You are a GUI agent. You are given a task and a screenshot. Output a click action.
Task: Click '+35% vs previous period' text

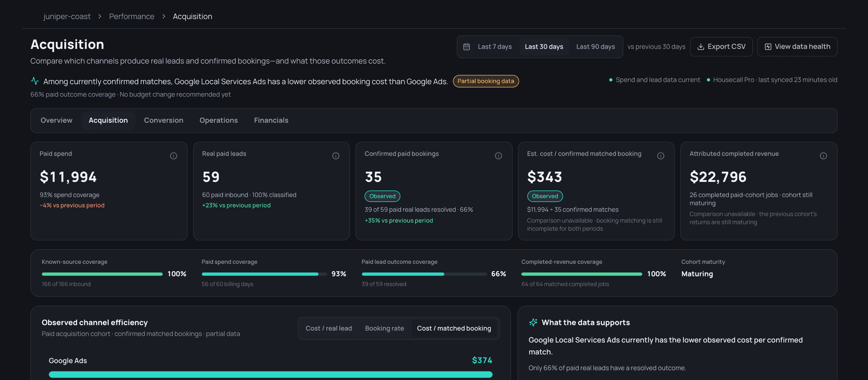click(x=399, y=220)
